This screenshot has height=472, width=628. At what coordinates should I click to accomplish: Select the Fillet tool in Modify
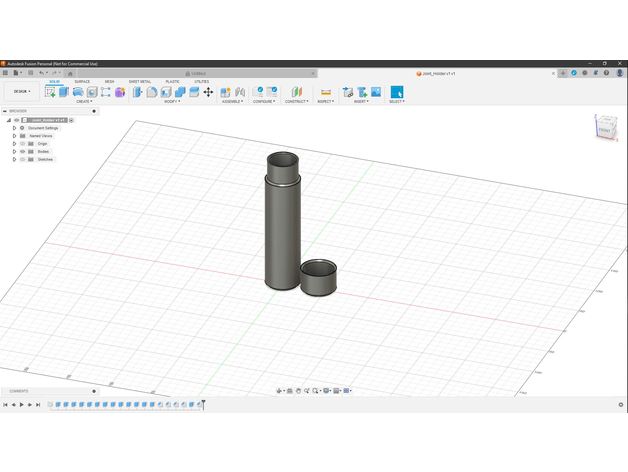point(152,92)
